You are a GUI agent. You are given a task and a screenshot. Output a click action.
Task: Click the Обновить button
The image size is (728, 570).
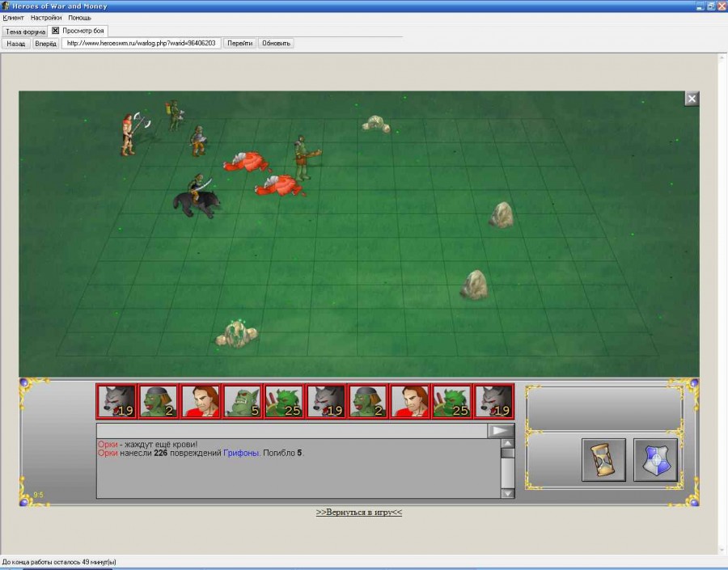(276, 43)
